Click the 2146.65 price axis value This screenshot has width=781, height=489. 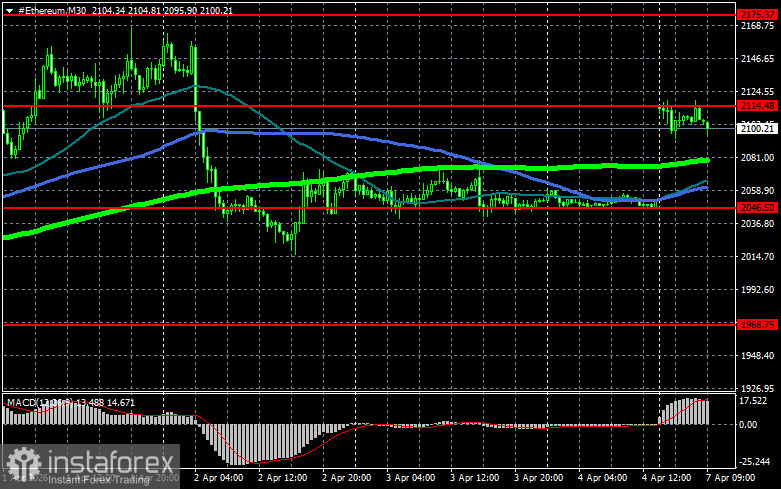click(x=758, y=59)
